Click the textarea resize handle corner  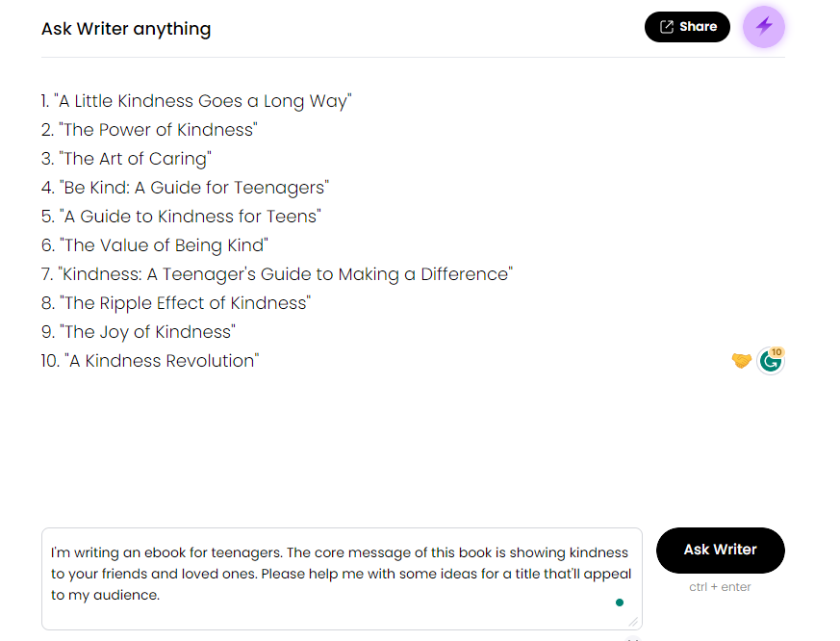tap(633, 622)
